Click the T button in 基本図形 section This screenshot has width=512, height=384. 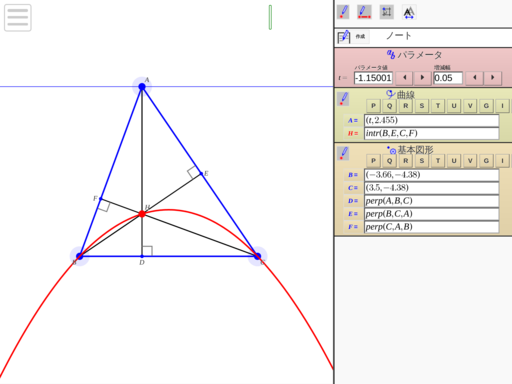point(438,161)
